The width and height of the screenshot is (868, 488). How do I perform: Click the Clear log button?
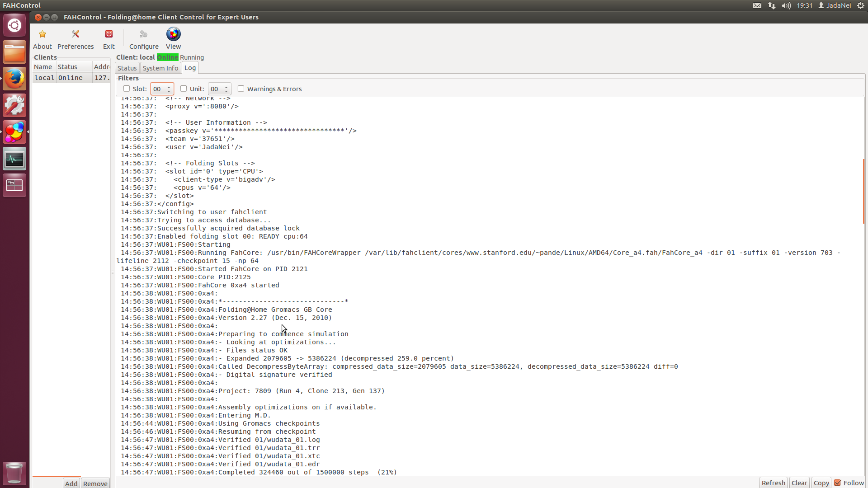coord(799,483)
